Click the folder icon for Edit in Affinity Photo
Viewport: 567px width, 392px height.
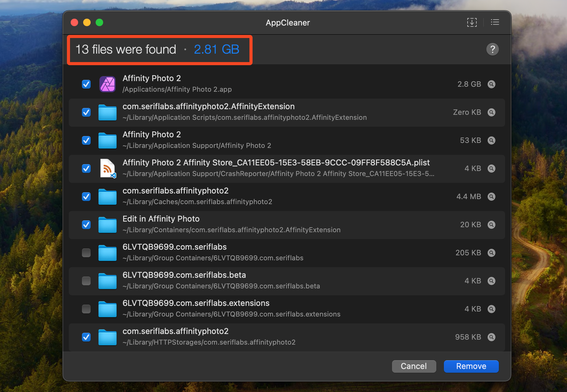107,224
